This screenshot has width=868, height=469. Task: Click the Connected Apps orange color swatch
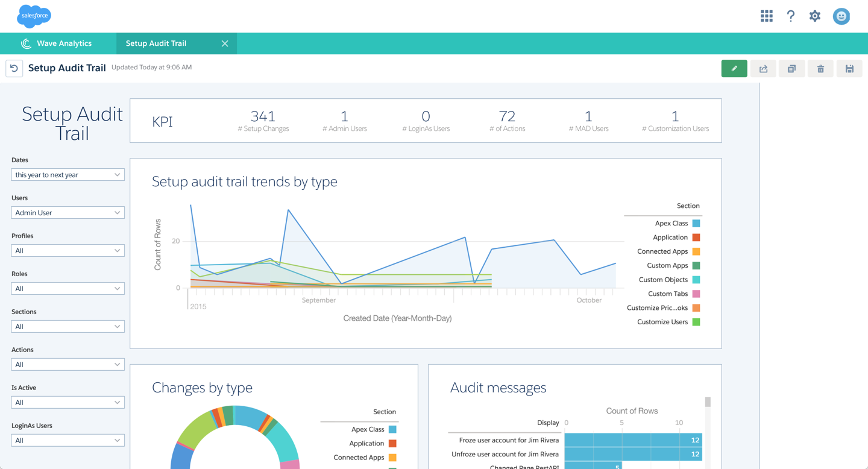[391, 458]
